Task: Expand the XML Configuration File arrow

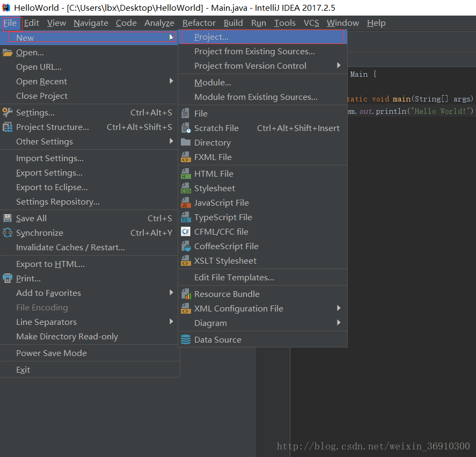Action: (x=339, y=308)
